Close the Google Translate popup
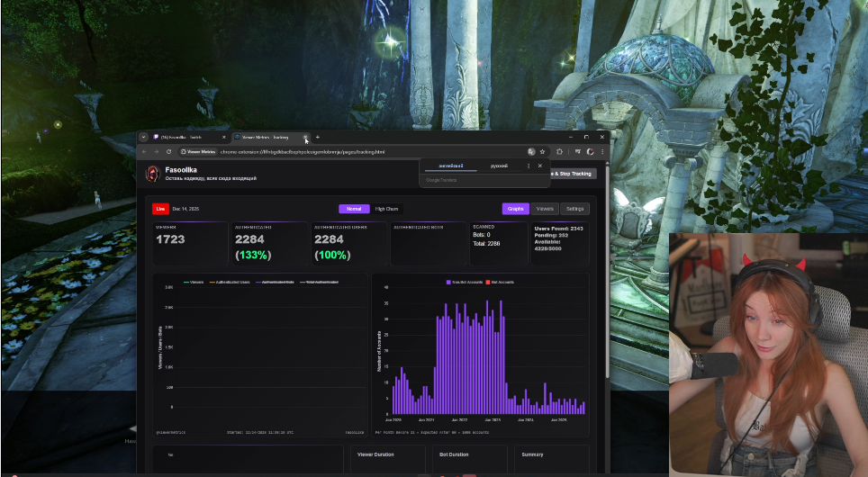 pos(540,166)
